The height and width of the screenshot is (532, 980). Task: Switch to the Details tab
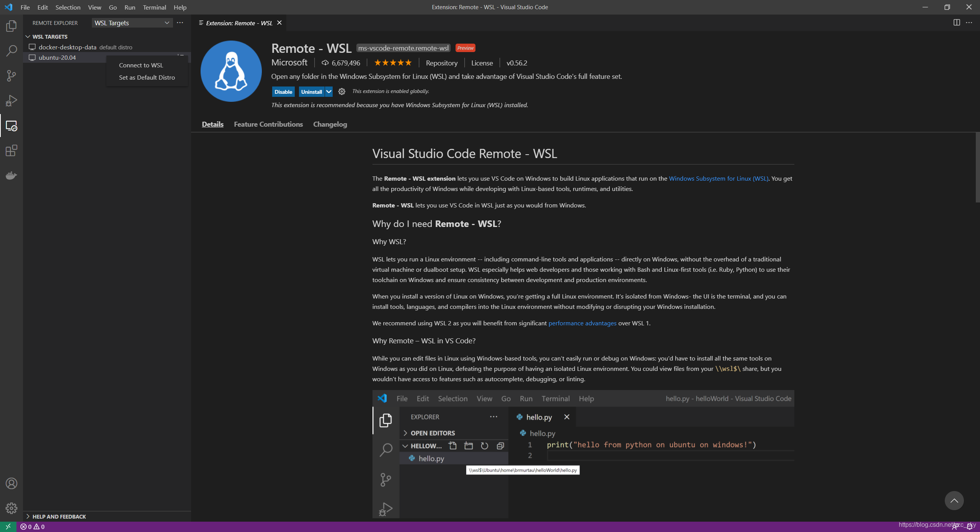pos(212,124)
